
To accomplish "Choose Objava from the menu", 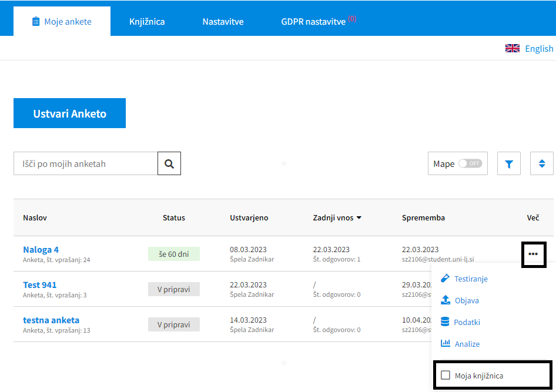I will (x=467, y=300).
